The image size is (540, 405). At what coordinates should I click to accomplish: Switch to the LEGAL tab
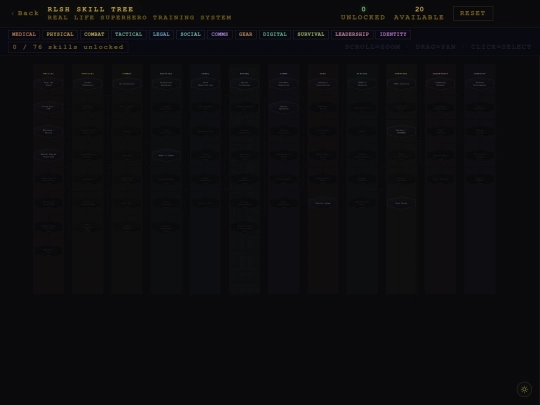[161, 34]
